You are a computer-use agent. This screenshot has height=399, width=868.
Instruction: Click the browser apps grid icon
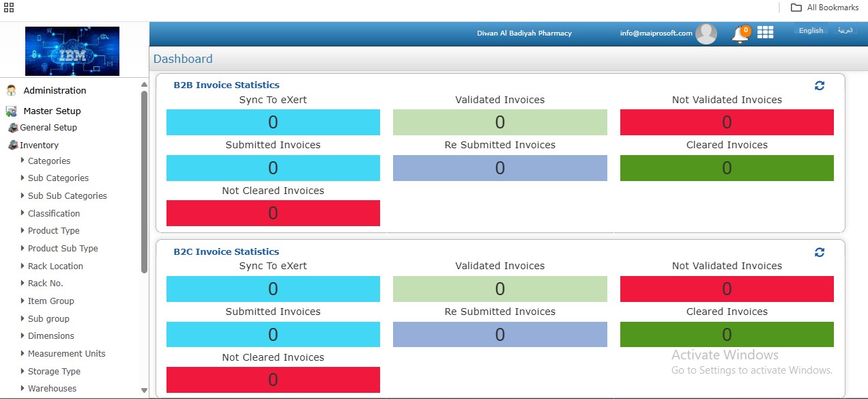click(9, 8)
